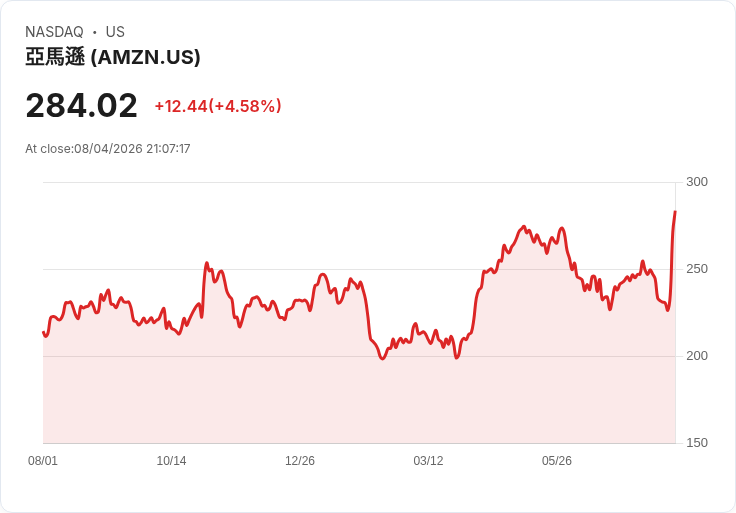Click the 05/26 x-axis date label
Screen dimensions: 736x513
pos(557,460)
